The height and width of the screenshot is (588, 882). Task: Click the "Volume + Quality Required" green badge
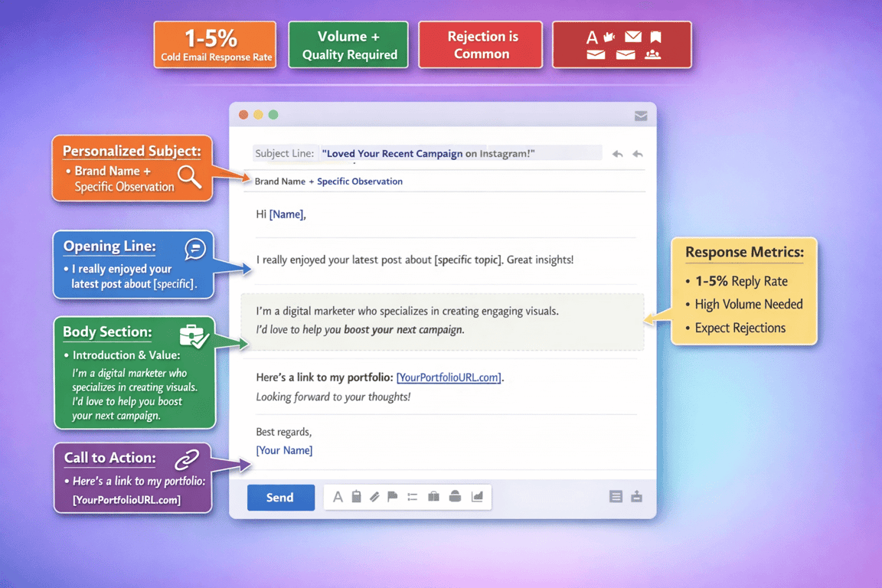point(349,45)
